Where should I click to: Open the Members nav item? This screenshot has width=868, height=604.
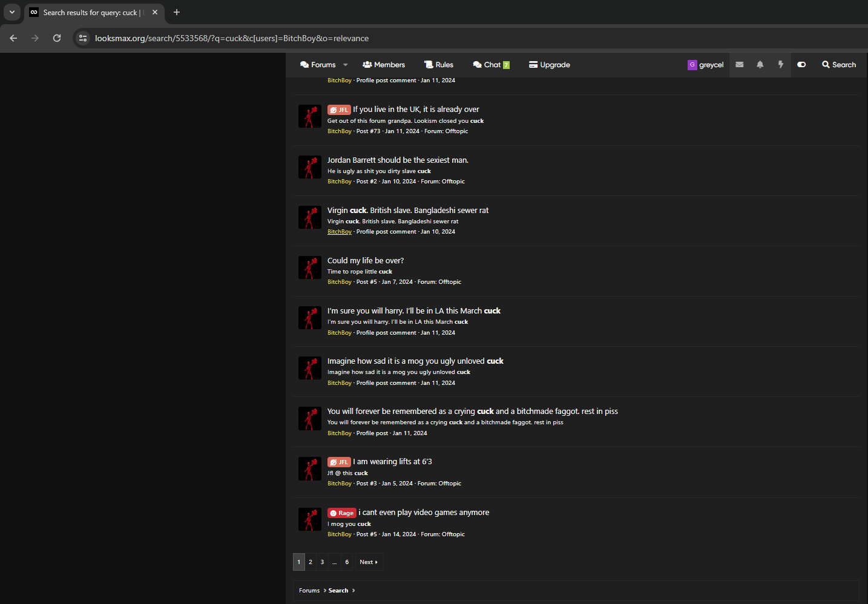tap(384, 65)
